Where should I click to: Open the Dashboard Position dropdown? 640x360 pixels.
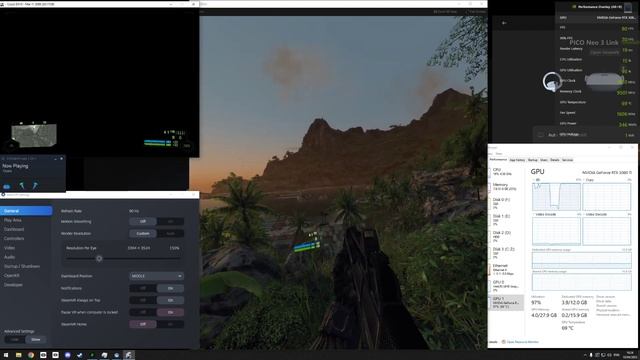coord(156,276)
